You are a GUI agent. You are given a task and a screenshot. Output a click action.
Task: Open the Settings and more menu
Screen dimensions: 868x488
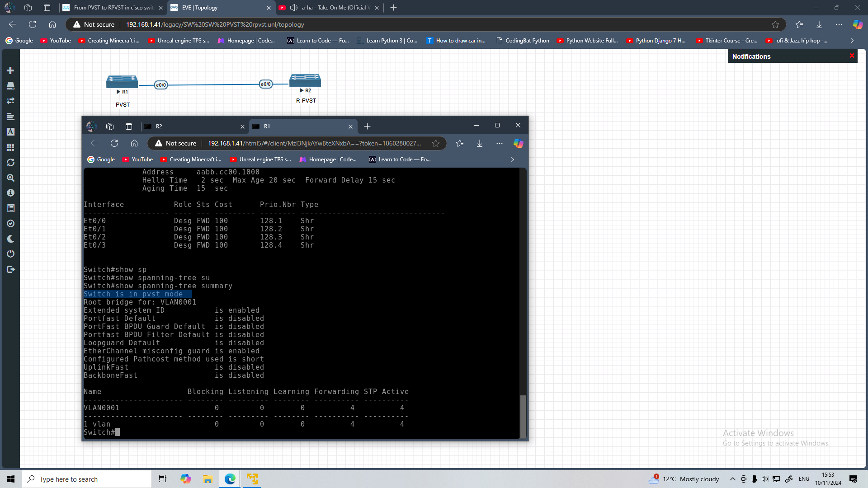[840, 24]
